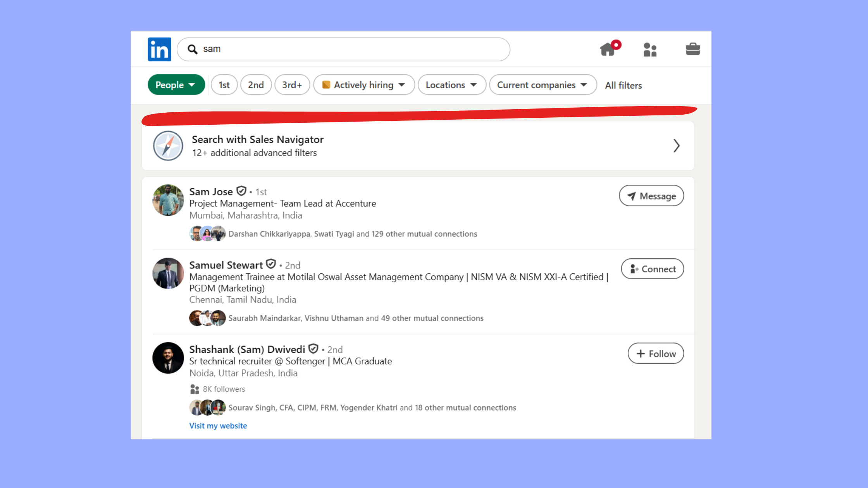
Task: Open Sam Jose's profile name link
Action: coord(211,192)
